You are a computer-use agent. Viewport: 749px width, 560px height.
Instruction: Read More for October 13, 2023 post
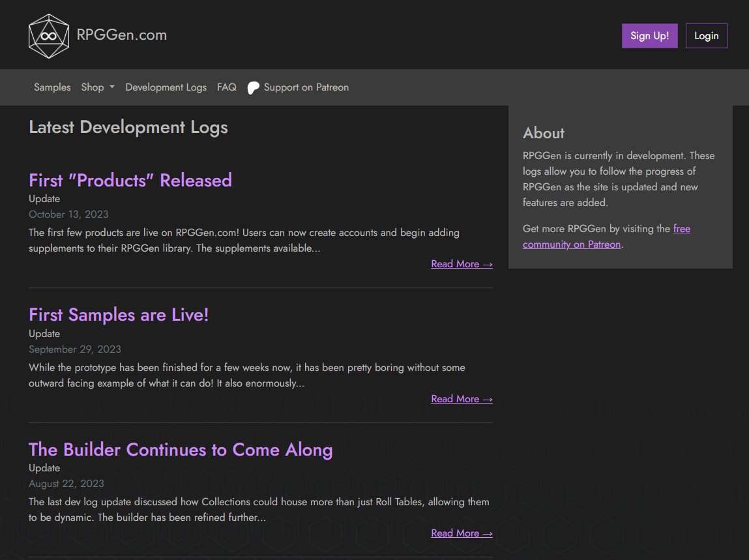coord(462,264)
